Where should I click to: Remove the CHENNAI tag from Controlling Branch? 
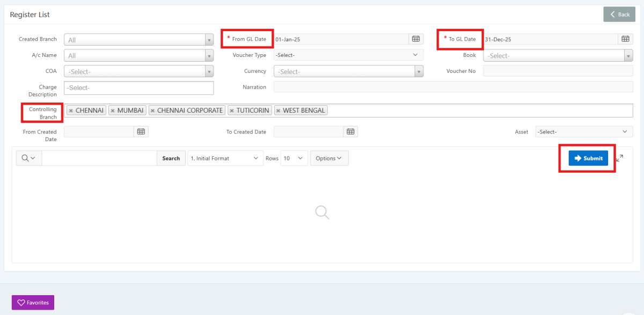pyautogui.click(x=71, y=111)
